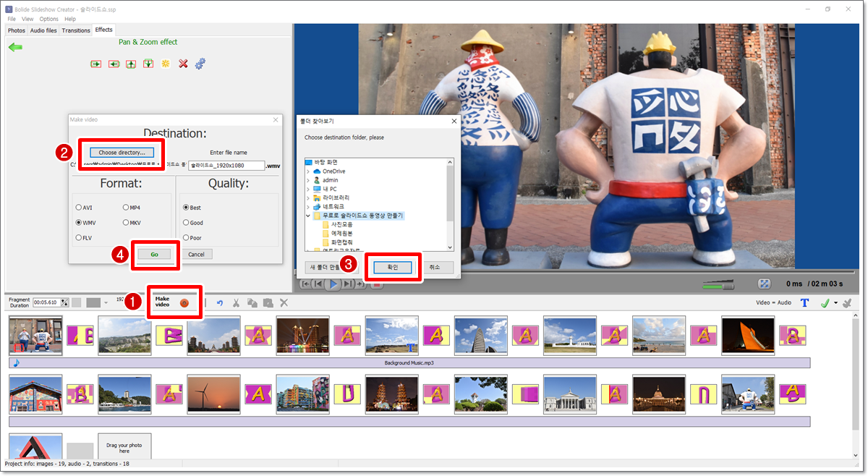Click the yellow random effect star icon
This screenshot has width=868, height=476.
pyautogui.click(x=166, y=64)
